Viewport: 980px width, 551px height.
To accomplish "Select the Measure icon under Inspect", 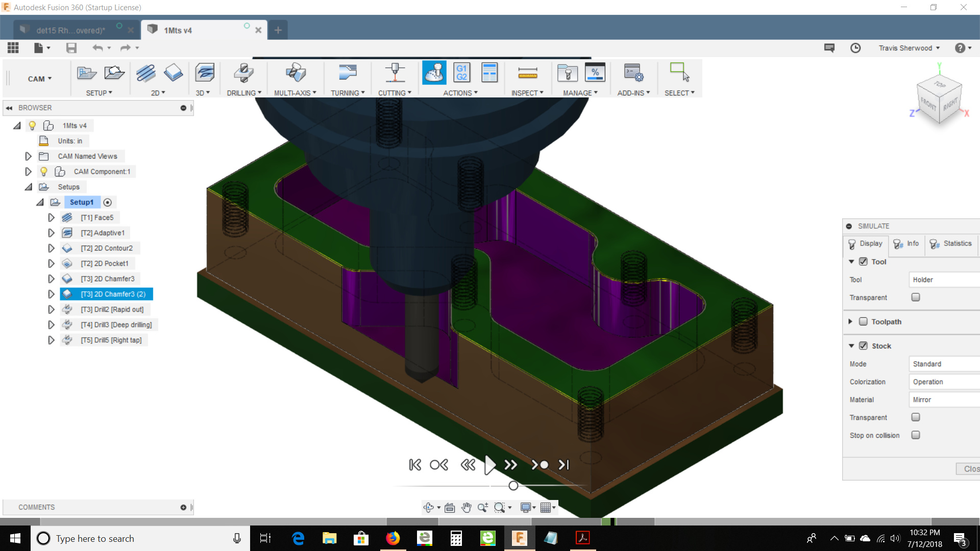I will (x=527, y=72).
